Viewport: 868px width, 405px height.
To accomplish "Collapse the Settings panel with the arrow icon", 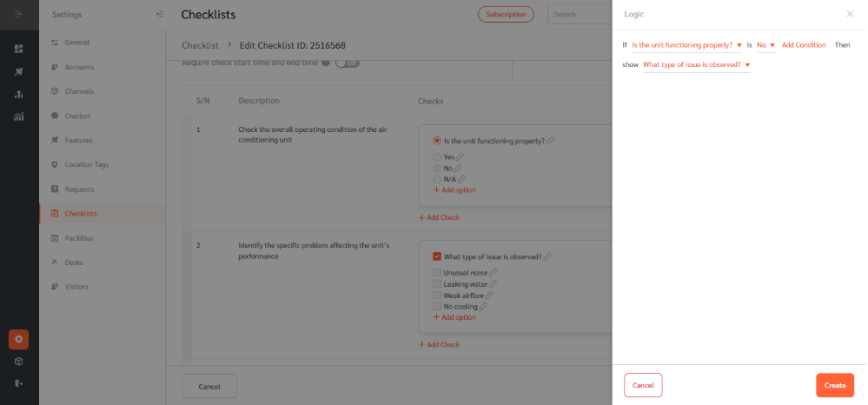I will (159, 15).
